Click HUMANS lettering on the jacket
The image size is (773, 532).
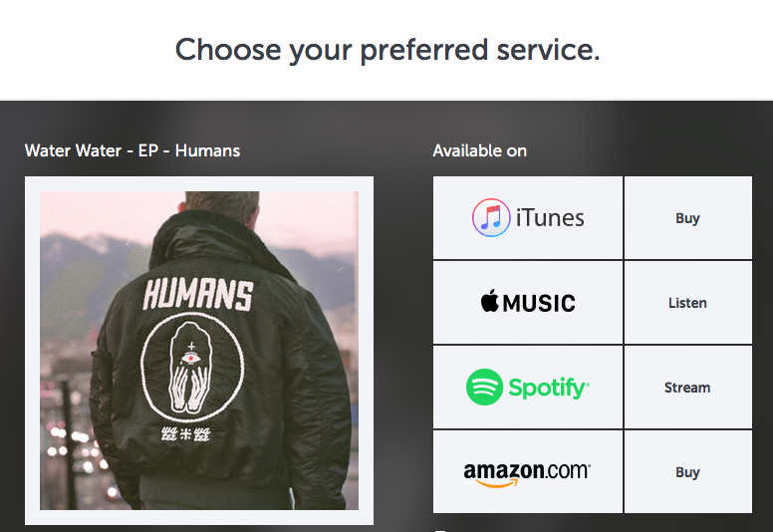pos(198,295)
